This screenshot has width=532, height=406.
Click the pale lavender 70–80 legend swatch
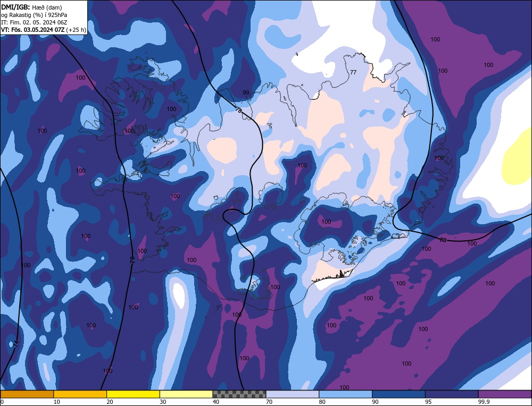pyautogui.click(x=293, y=394)
